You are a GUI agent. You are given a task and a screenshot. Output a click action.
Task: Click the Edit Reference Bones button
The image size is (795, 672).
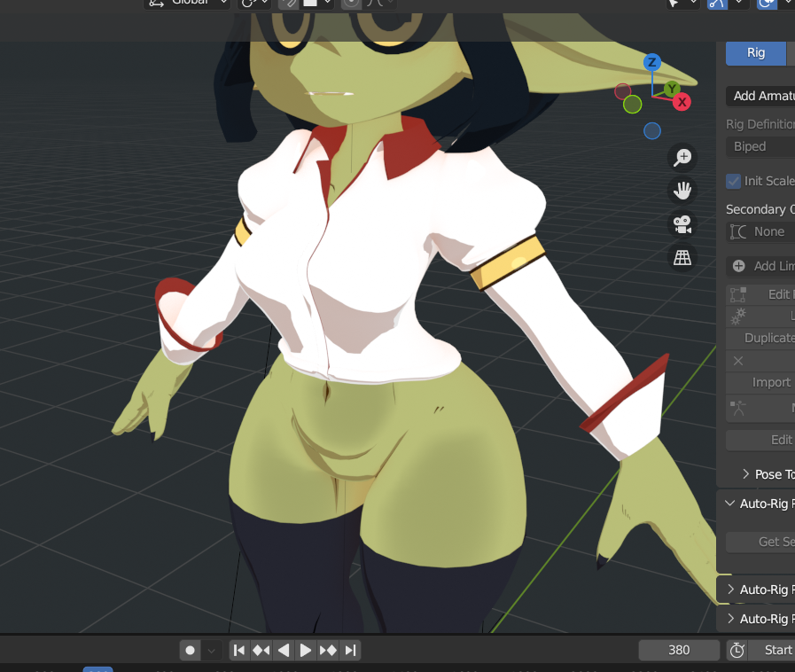[760, 294]
